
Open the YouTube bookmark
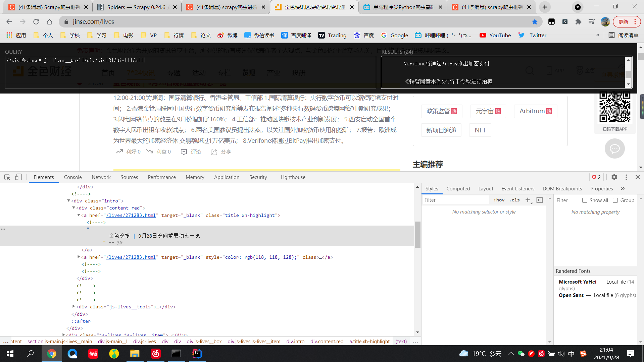point(495,35)
